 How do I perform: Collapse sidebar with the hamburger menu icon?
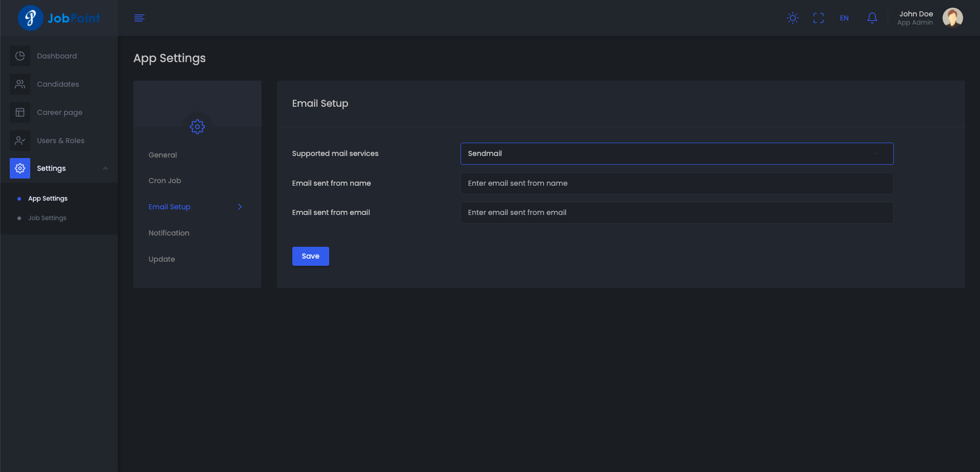point(139,18)
